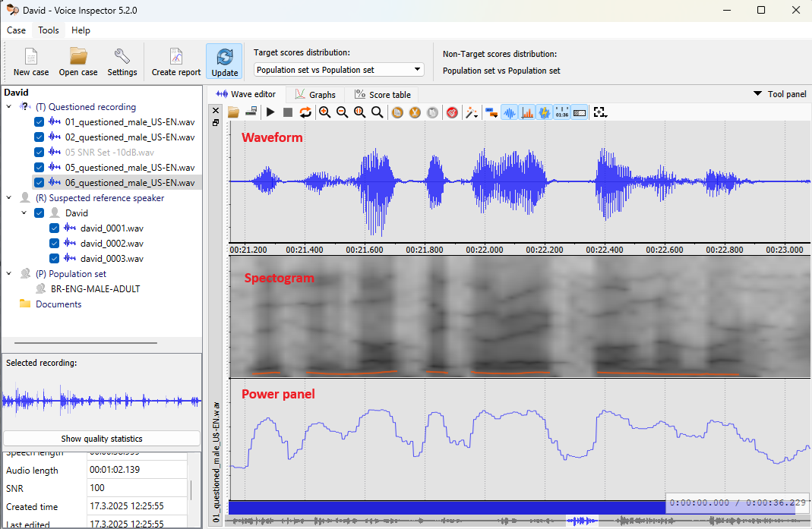This screenshot has height=529, width=812.
Task: Click the quality statistics table scrollbar
Action: [191, 490]
